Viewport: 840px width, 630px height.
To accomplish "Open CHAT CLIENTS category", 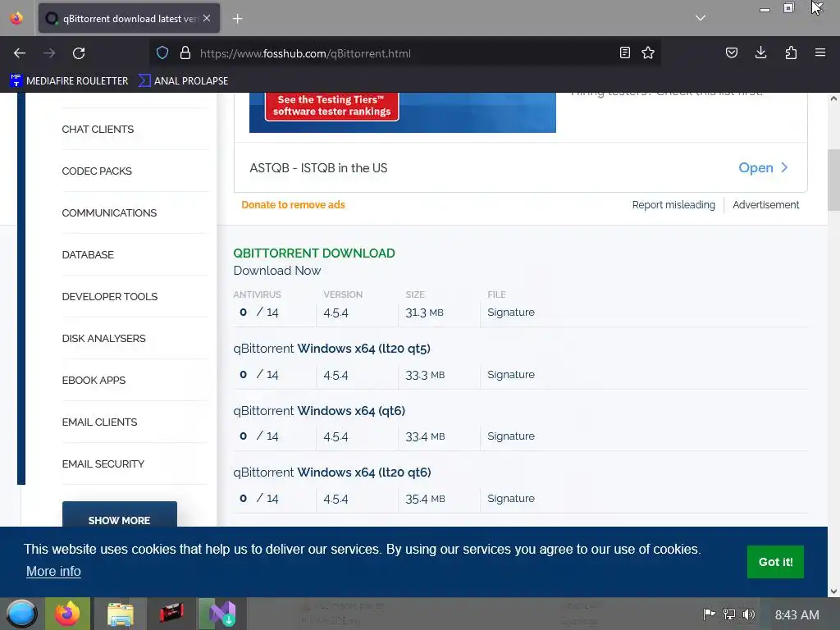I will (x=98, y=129).
